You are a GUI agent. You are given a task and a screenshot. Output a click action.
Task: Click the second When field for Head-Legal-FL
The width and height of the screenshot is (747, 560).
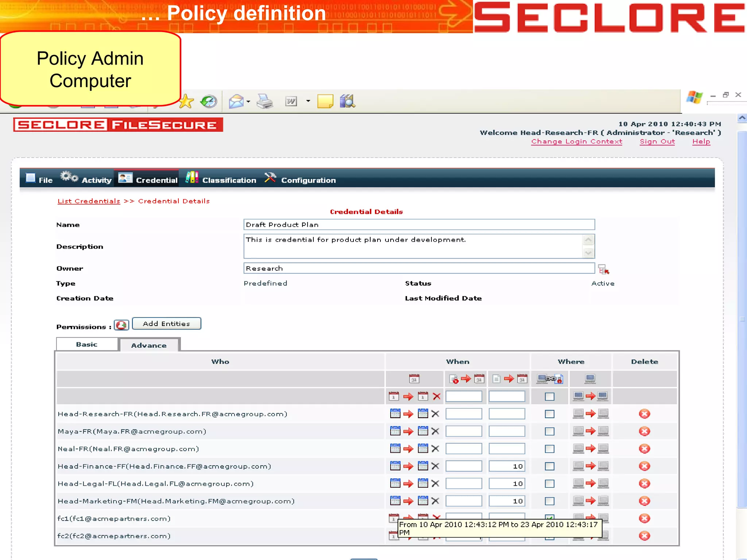tap(507, 484)
